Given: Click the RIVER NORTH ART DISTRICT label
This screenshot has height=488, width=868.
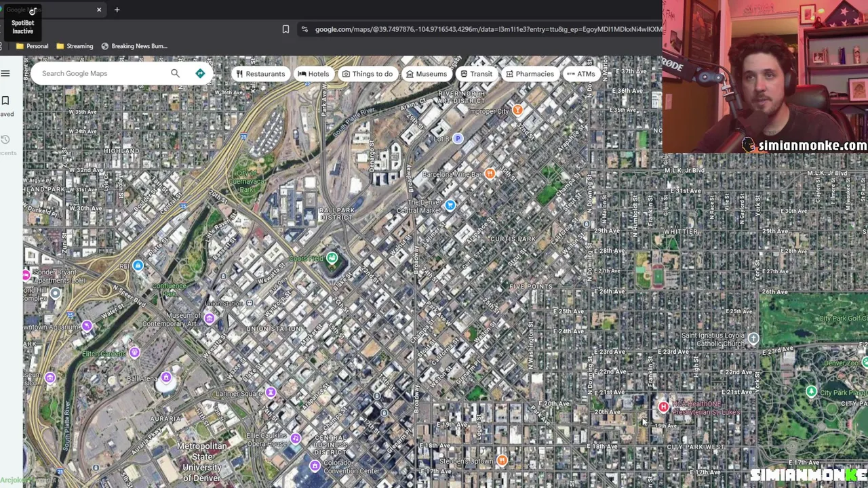Looking at the screenshot, I should [462, 97].
